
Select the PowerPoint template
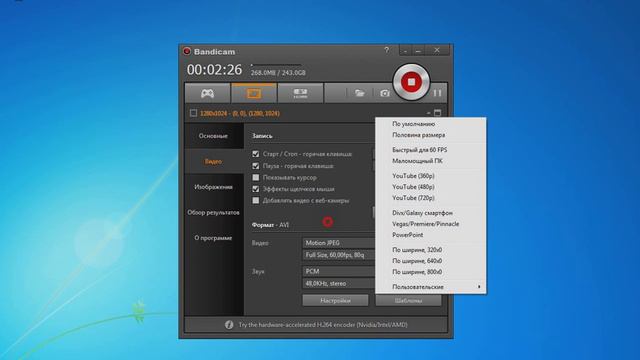[431, 235]
